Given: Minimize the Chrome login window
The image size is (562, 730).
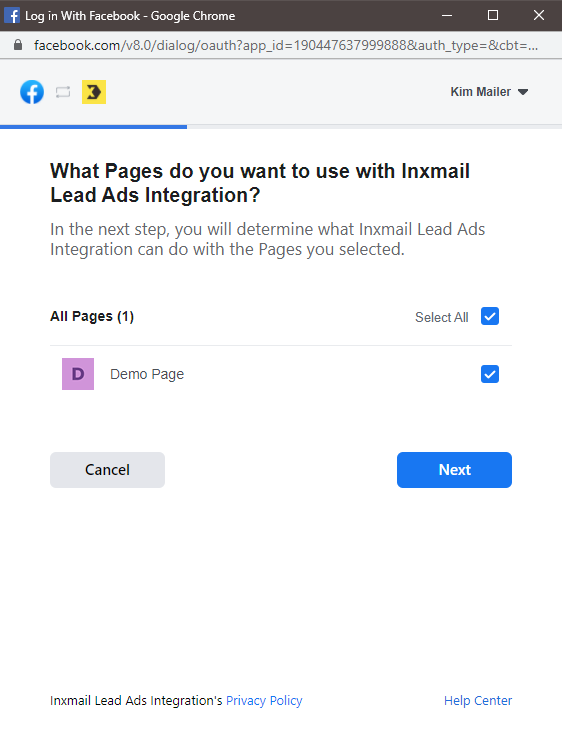Looking at the screenshot, I should (x=447, y=15).
